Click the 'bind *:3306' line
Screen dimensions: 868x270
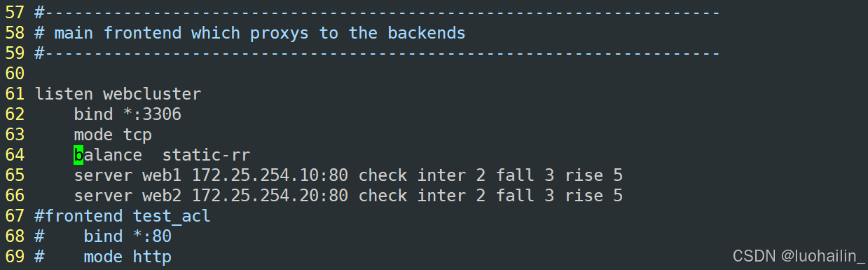(128, 114)
